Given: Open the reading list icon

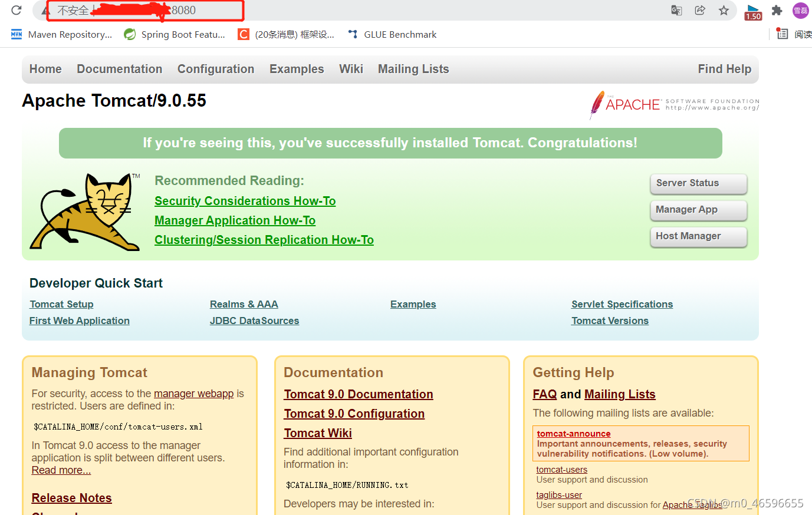Looking at the screenshot, I should tap(782, 34).
